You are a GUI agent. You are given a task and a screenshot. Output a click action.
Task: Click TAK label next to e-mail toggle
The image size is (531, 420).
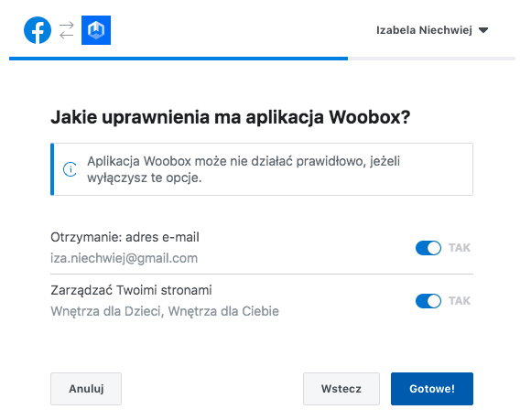(460, 248)
